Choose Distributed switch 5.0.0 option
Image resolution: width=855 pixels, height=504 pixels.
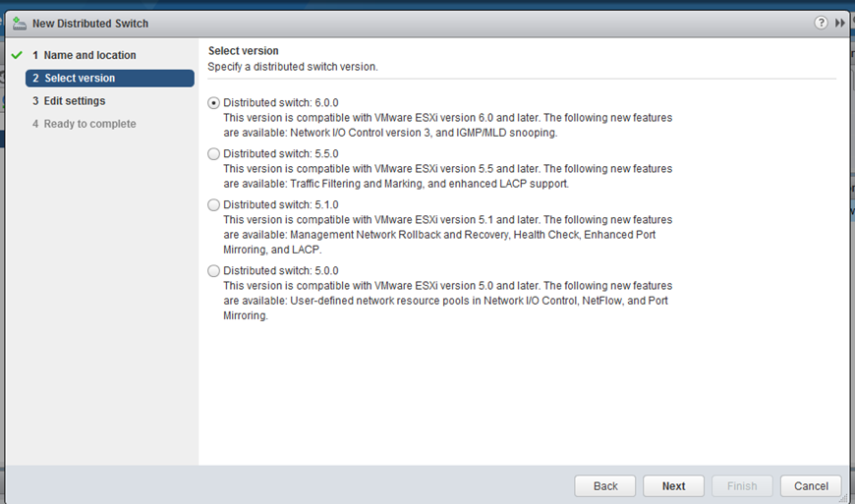pos(214,271)
